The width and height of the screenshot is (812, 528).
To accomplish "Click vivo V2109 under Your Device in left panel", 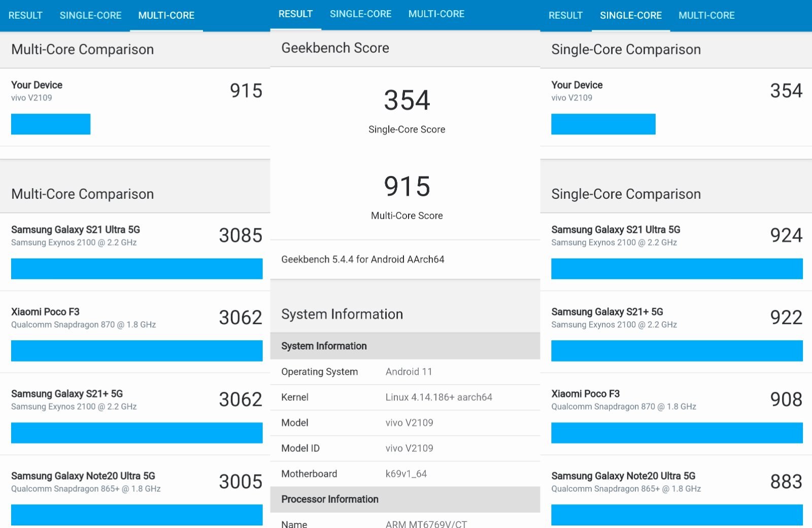I will click(x=31, y=98).
